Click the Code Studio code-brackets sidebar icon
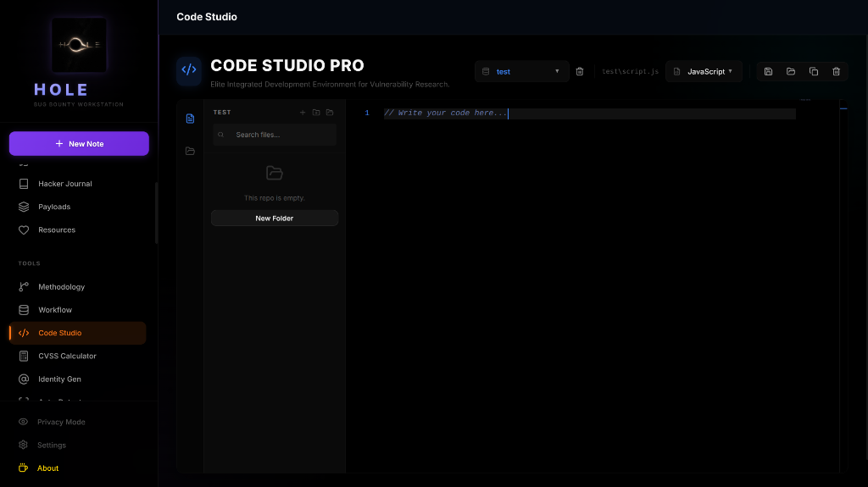Screen dimensions: 868x487 [x=24, y=333]
